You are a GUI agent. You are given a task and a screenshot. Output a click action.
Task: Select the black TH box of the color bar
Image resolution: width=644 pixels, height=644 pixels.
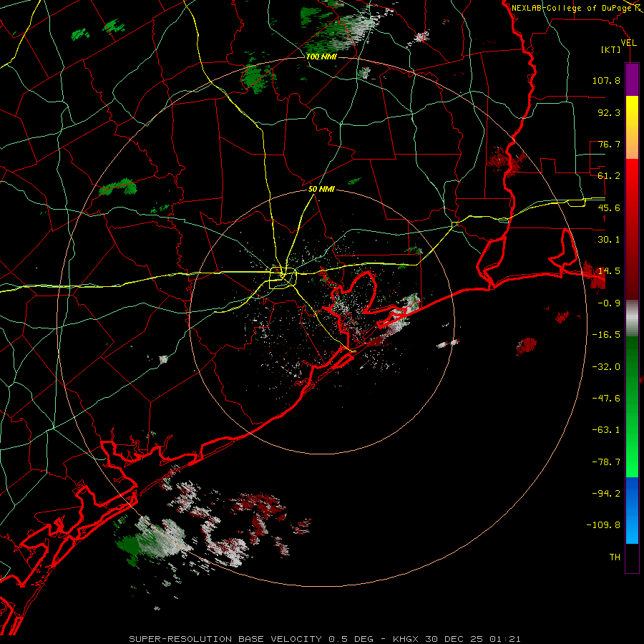[632, 557]
